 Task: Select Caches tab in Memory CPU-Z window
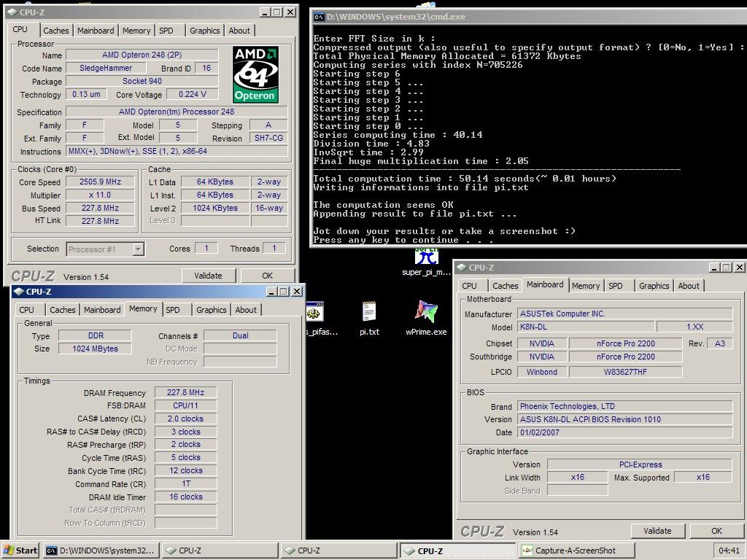[x=63, y=309]
